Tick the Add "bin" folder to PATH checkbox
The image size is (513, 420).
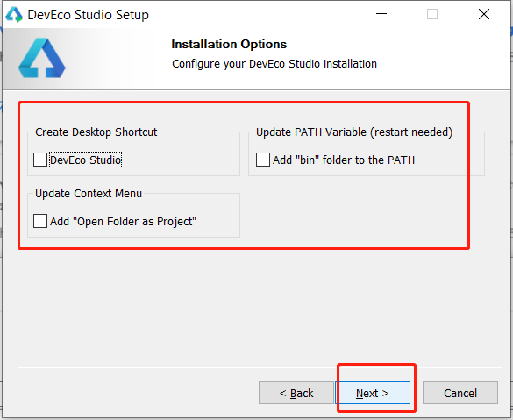[x=263, y=160]
